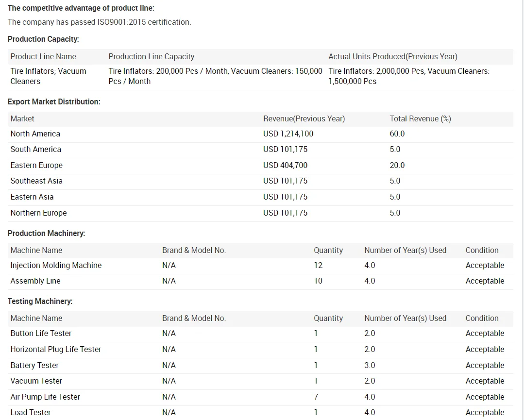Viewport: 524px width, 420px height.
Task: Select the 'Northern Europe' market cell
Action: (38, 213)
